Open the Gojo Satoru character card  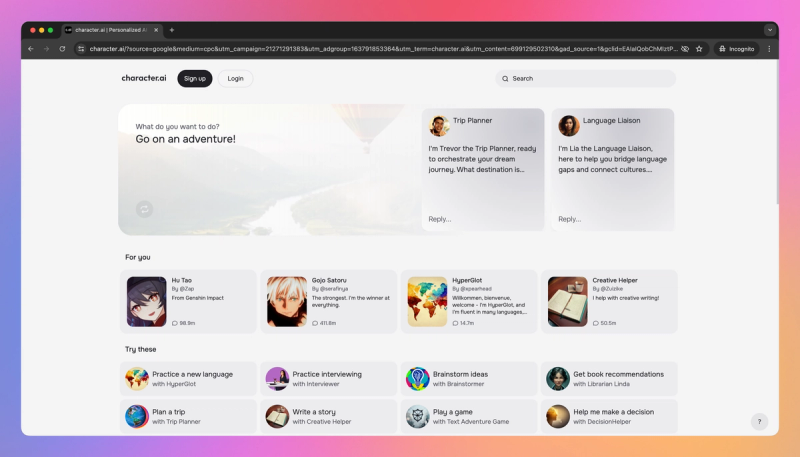[329, 301]
